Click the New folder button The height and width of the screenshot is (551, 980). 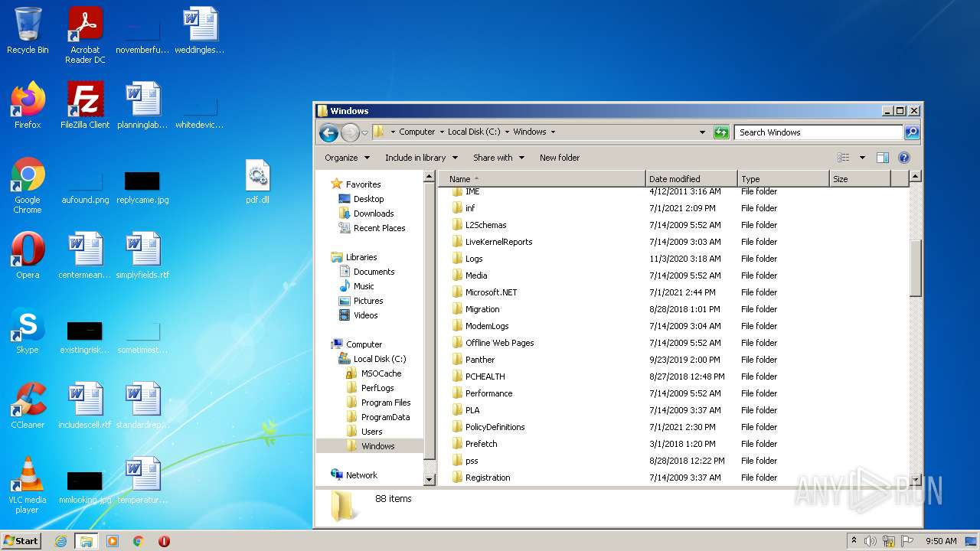(x=560, y=158)
